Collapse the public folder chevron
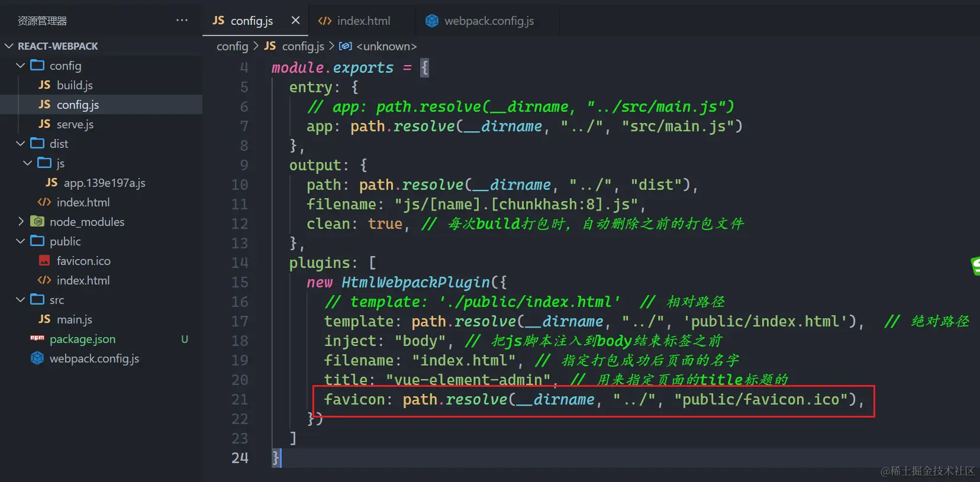This screenshot has height=482, width=980. tap(21, 241)
